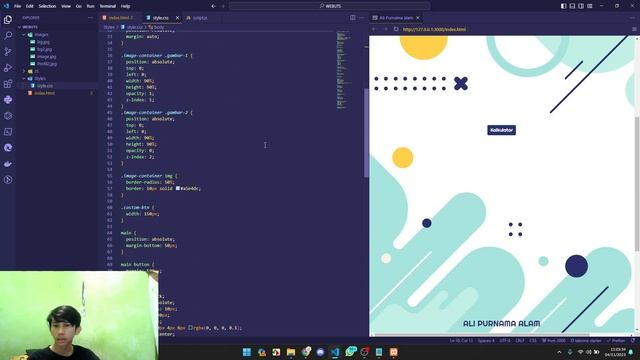
Task: Open the File menu
Action: (x=18, y=6)
